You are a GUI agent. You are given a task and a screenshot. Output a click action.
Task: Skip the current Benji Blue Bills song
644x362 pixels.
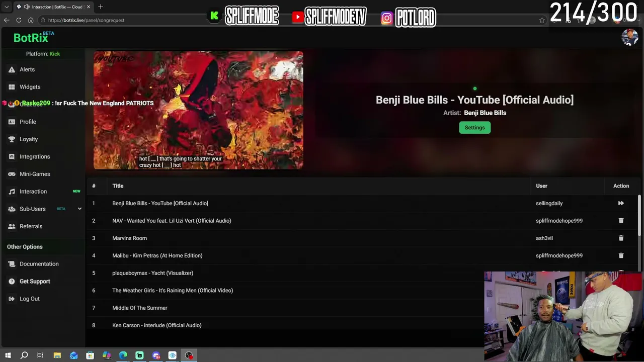point(621,203)
